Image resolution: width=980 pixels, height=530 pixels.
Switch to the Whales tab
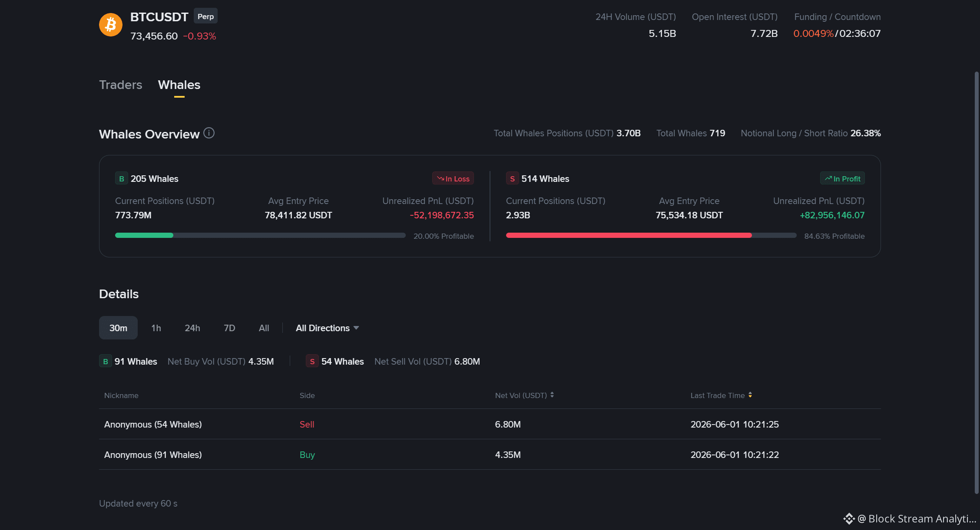[x=179, y=85]
